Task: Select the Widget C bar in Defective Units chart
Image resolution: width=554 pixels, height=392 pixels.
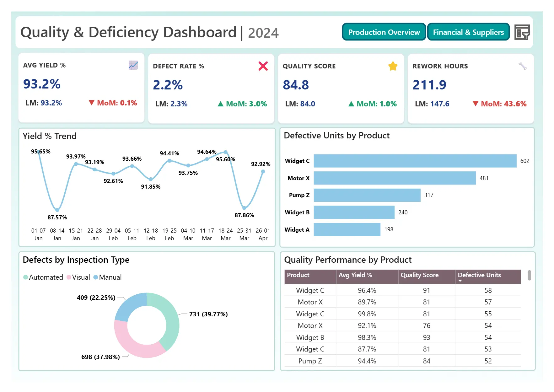Action: point(414,161)
